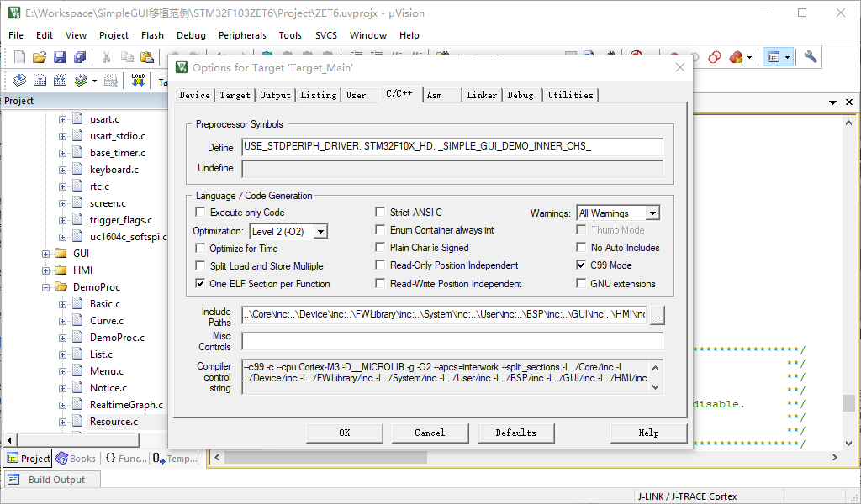Screen dimensions: 861x504
Task: Start Batch Build with the layered-stack icon
Action: tap(81, 81)
